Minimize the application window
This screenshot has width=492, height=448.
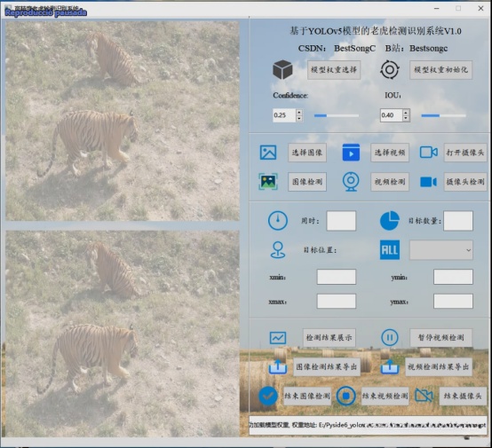click(436, 9)
